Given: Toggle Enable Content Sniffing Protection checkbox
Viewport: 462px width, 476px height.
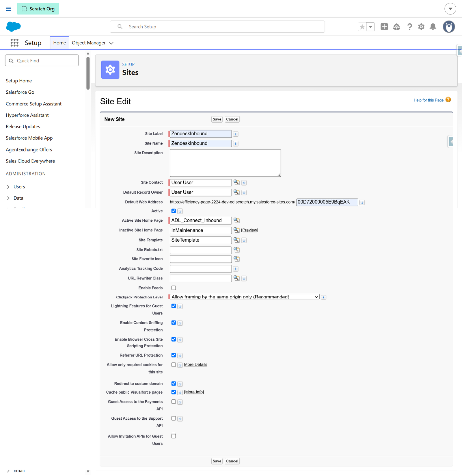Looking at the screenshot, I should click(174, 323).
